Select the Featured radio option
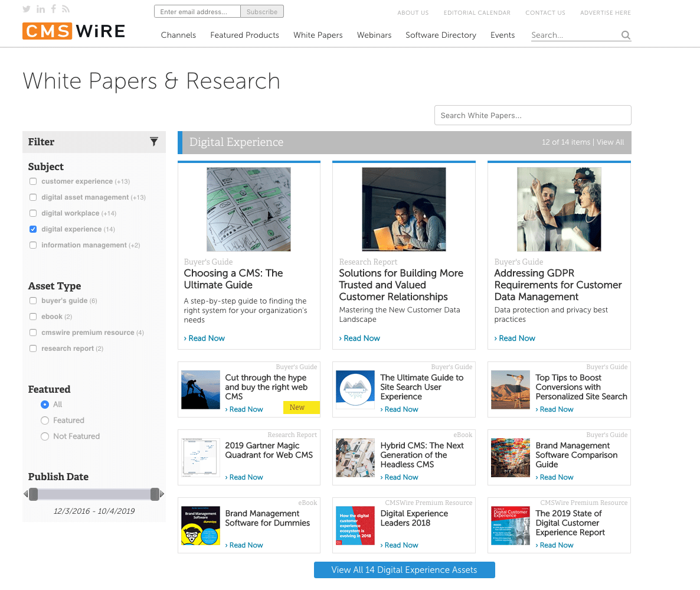The width and height of the screenshot is (700, 590). (45, 421)
